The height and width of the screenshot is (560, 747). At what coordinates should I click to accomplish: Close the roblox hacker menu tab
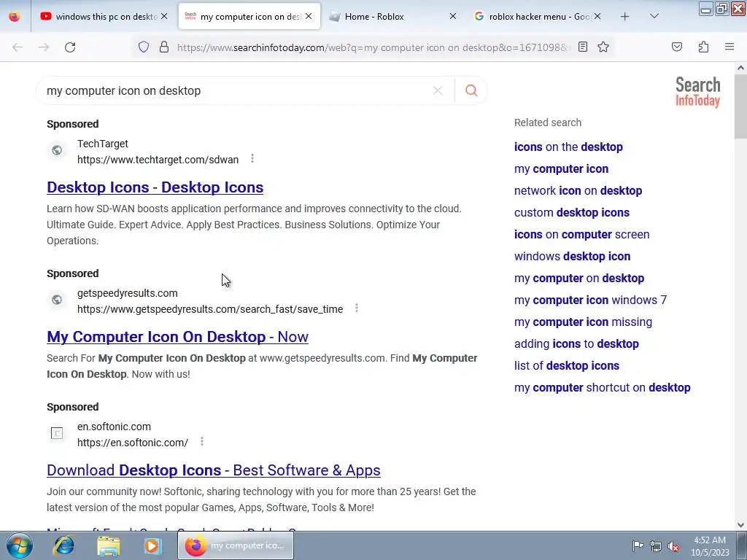click(x=597, y=16)
